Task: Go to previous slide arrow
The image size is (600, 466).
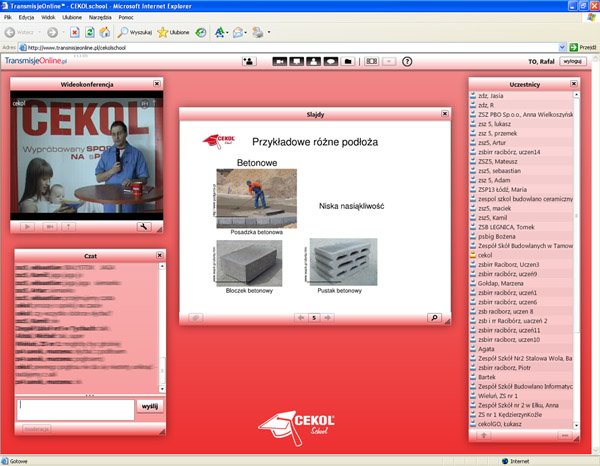Action: tap(301, 318)
